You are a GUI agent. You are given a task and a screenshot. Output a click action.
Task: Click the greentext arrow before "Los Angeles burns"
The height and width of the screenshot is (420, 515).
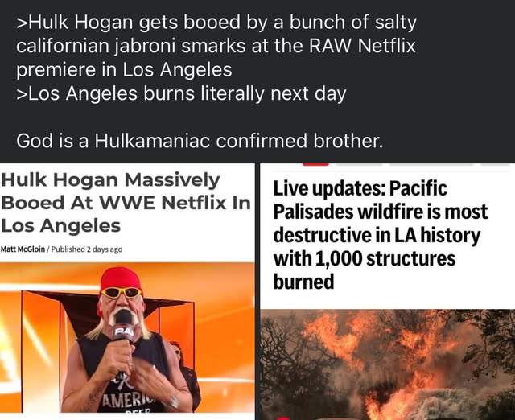coord(22,93)
